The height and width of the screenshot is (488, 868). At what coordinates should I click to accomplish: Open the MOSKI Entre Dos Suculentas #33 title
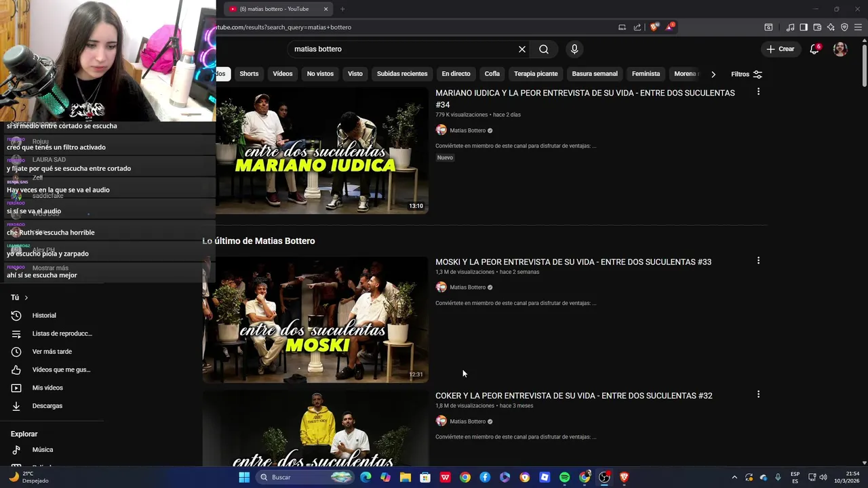click(573, 262)
